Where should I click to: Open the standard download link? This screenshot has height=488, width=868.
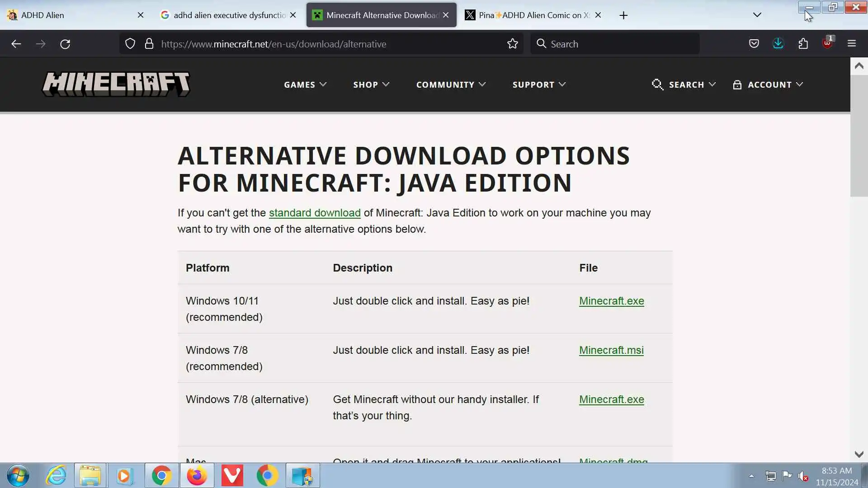click(x=315, y=213)
